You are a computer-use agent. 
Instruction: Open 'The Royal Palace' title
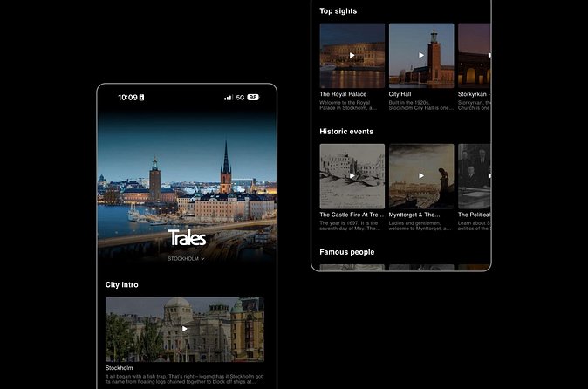pos(343,94)
